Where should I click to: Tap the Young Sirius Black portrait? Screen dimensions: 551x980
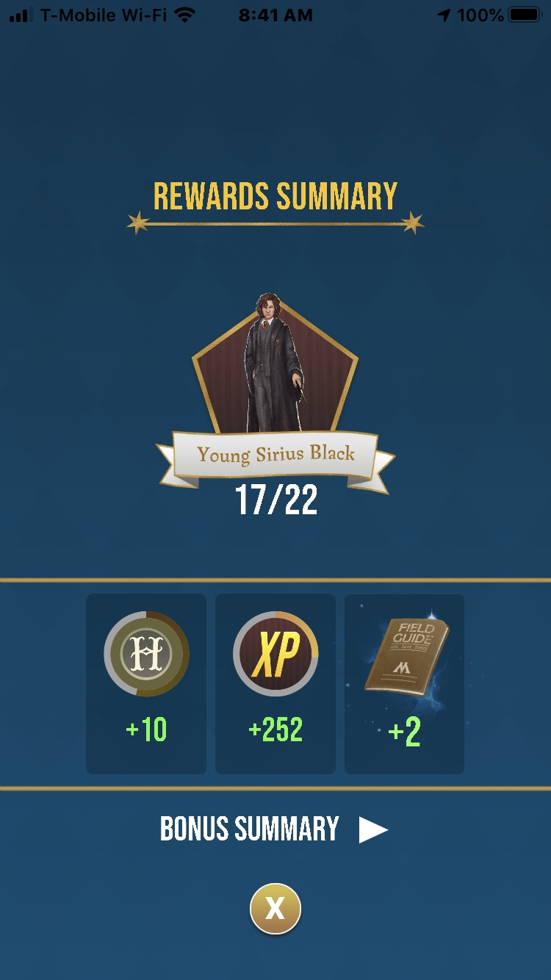coord(275,364)
